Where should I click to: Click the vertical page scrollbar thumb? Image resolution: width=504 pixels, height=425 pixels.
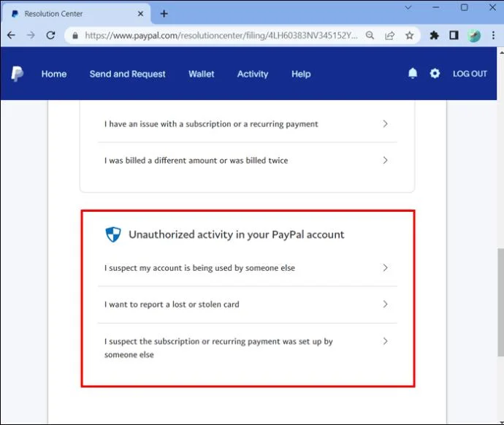point(501,302)
